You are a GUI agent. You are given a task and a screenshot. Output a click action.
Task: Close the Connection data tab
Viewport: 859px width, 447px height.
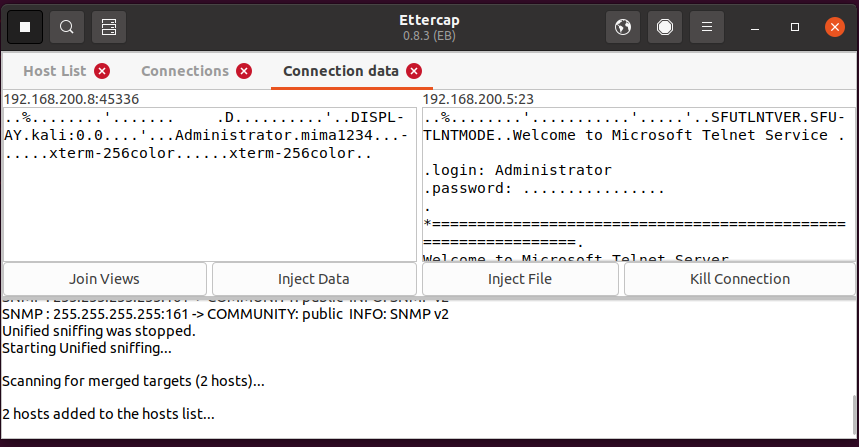coord(414,71)
